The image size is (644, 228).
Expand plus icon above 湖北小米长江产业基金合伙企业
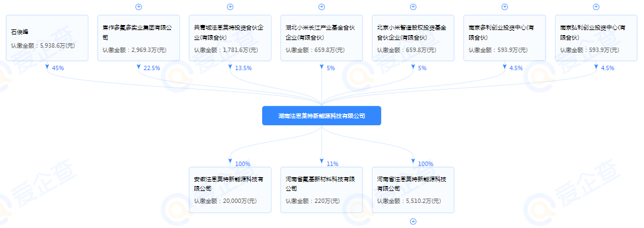(x=322, y=6)
